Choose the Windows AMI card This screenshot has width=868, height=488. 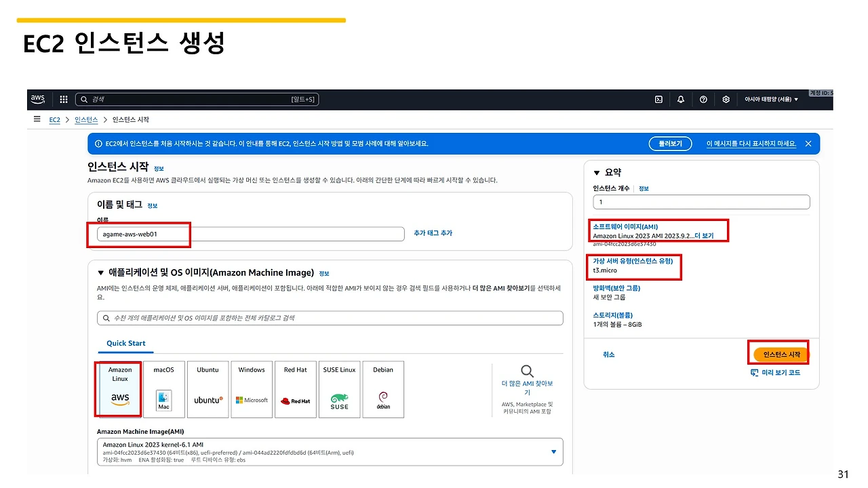tap(252, 389)
